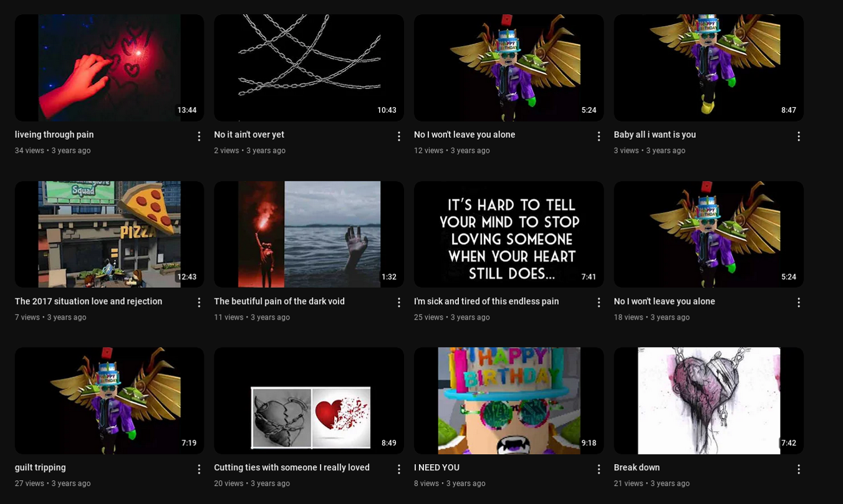This screenshot has width=843, height=504.
Task: Open the 'guilt tripping' title link
Action: pyautogui.click(x=41, y=467)
